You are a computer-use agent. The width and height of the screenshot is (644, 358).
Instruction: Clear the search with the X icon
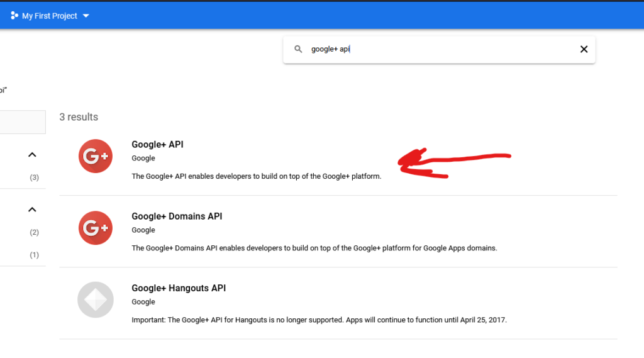pos(584,49)
